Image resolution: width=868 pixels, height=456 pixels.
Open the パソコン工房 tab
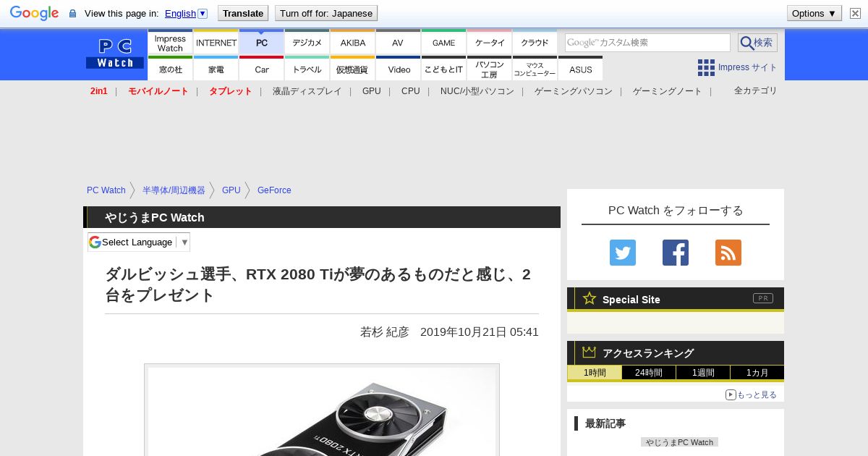pyautogui.click(x=489, y=68)
